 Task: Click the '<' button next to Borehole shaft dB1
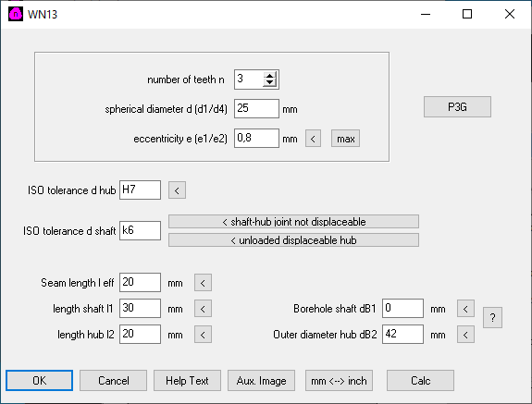point(465,309)
